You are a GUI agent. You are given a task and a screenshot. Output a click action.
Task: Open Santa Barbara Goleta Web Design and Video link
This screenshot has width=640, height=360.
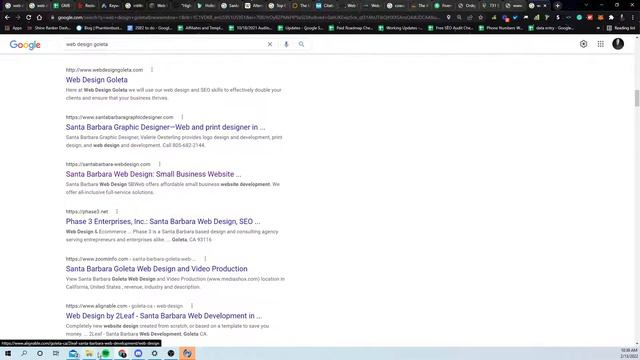click(x=156, y=269)
